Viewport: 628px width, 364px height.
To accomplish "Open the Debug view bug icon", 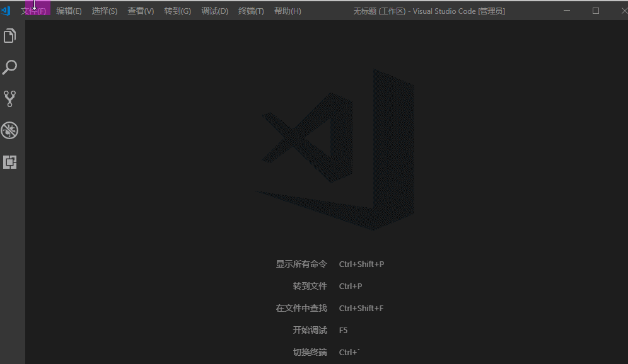I will [x=9, y=130].
